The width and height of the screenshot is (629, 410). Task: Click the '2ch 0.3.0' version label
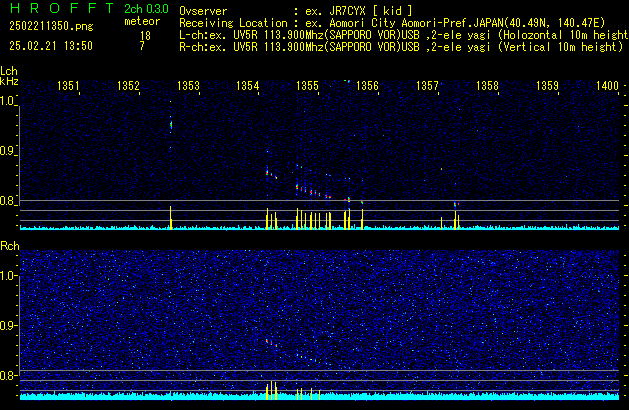146,9
